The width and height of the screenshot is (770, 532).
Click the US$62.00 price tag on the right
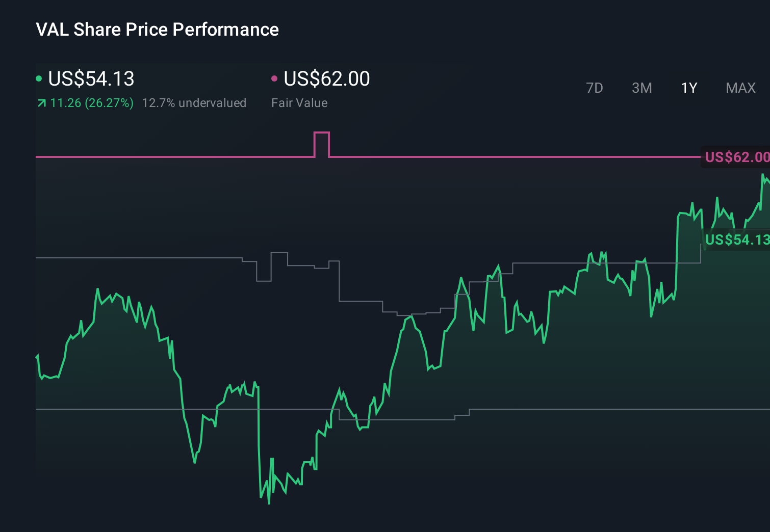coord(737,157)
